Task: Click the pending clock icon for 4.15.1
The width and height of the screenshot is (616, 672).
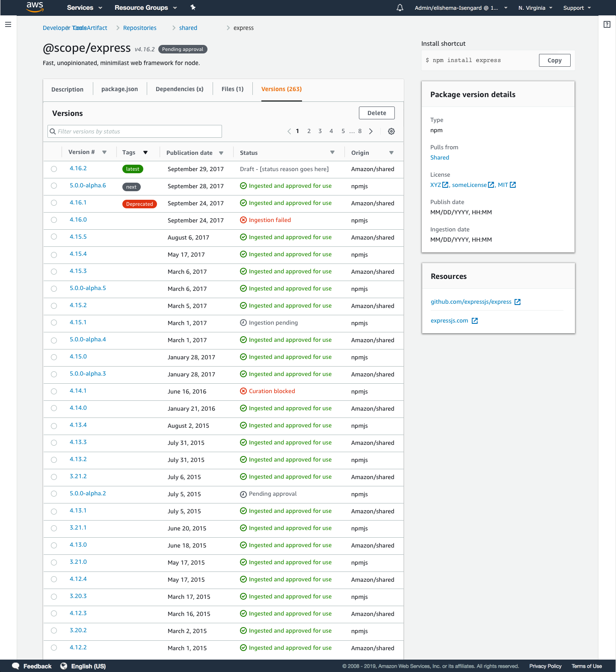Action: (x=243, y=323)
